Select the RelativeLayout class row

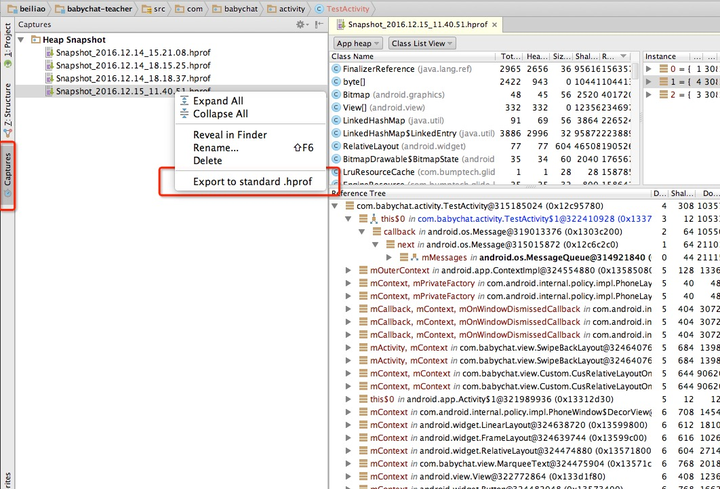click(x=480, y=146)
